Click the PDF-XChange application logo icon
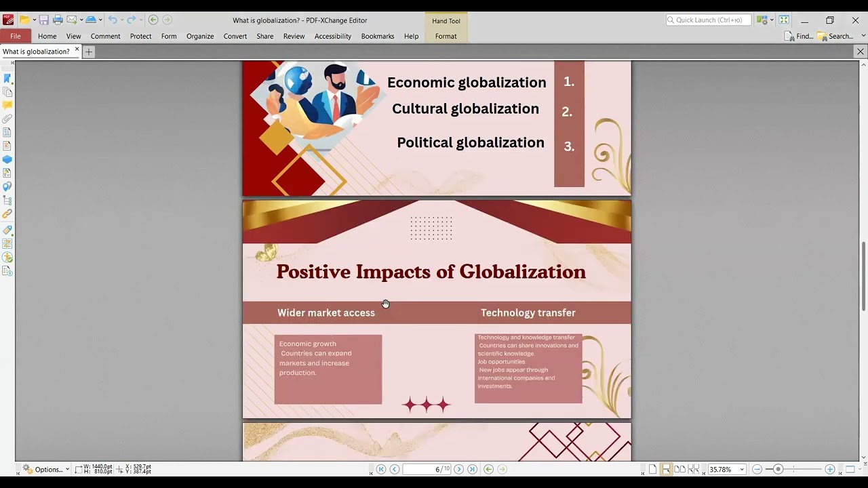Screen dimensions: 868x488 click(8, 20)
